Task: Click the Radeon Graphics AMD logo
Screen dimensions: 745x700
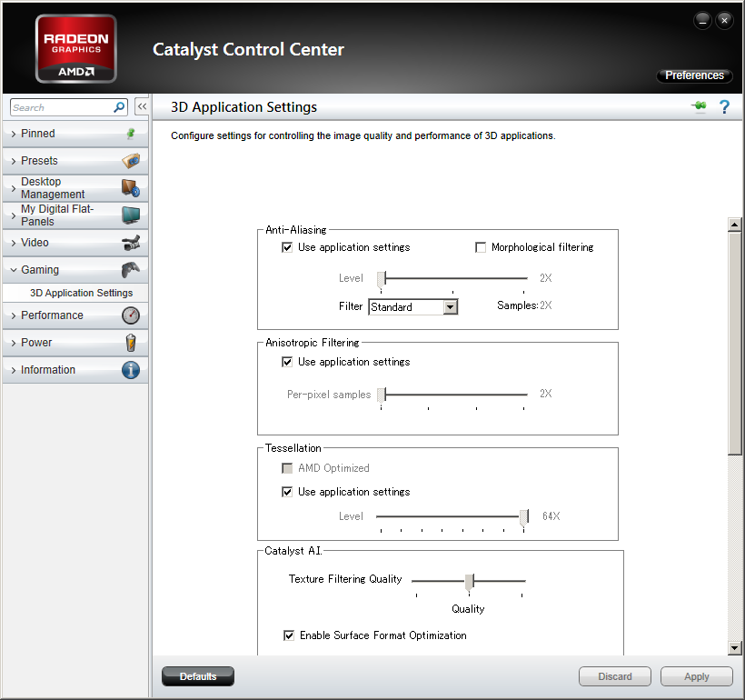Action: click(x=76, y=48)
